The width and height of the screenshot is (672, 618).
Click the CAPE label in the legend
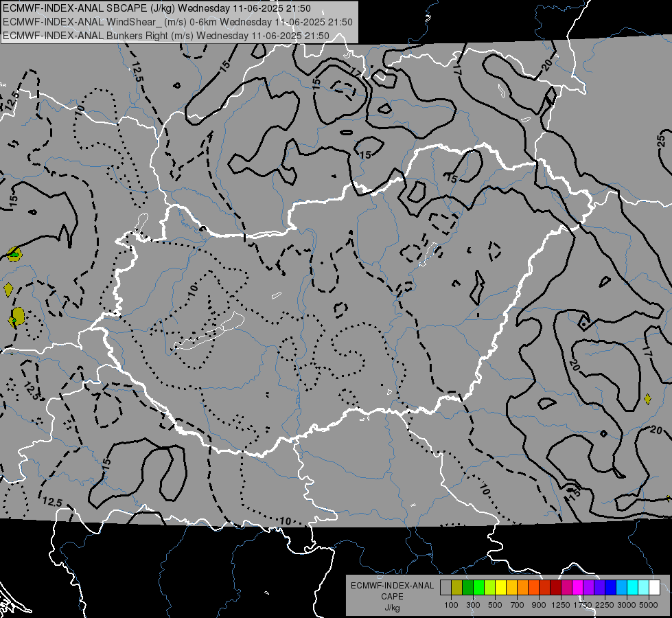392,597
